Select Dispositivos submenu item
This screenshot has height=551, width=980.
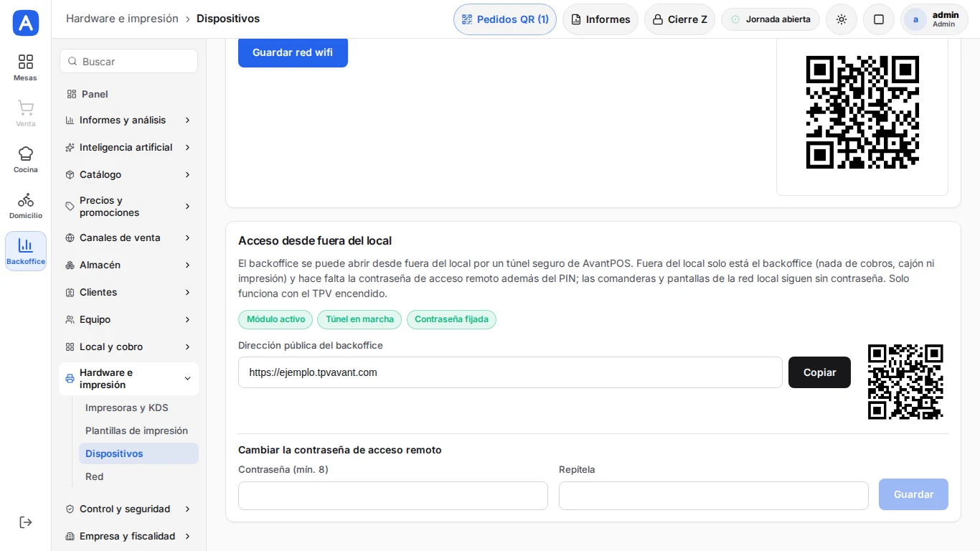click(x=138, y=453)
